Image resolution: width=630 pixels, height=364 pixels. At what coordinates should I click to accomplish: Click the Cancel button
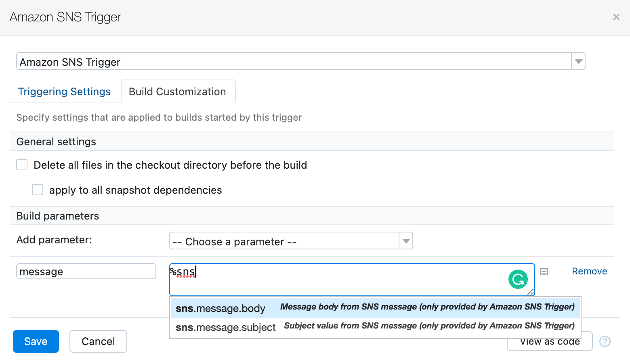point(98,341)
